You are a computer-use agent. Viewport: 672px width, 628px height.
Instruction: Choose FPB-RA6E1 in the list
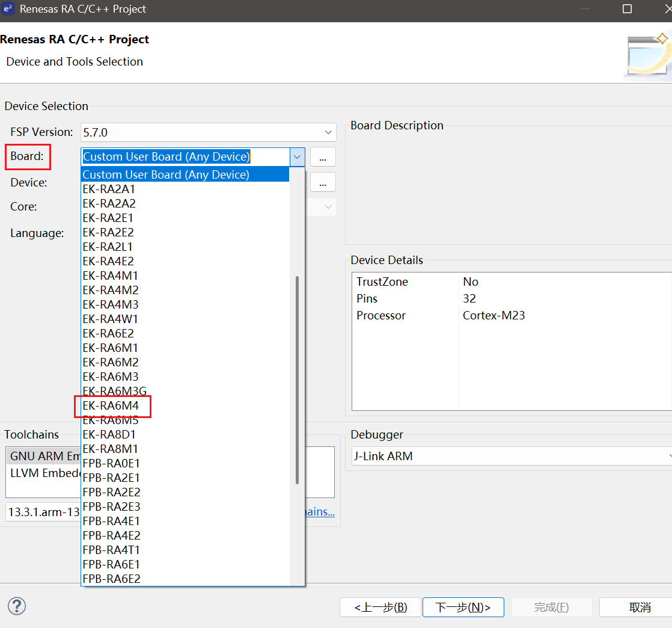(185, 564)
